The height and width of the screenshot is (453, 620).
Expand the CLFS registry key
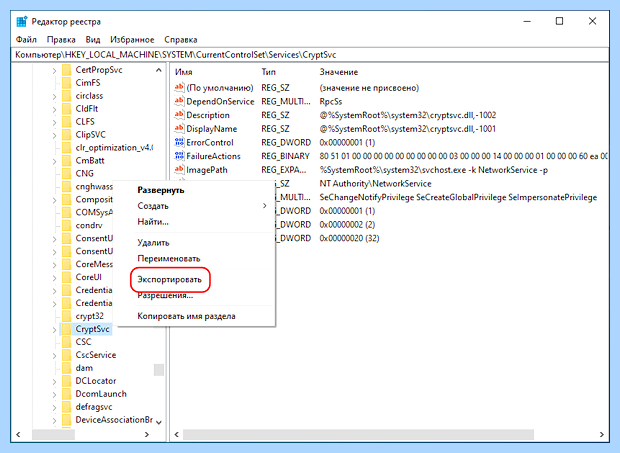pyautogui.click(x=54, y=122)
